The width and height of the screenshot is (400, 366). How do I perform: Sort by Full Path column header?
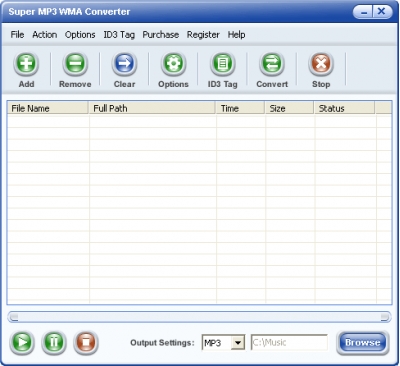pyautogui.click(x=152, y=108)
